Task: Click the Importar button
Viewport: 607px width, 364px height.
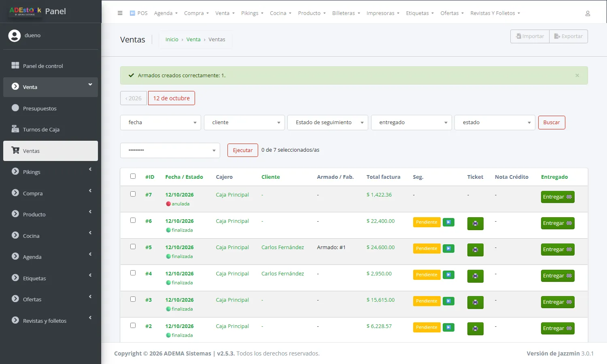Action: (x=530, y=36)
